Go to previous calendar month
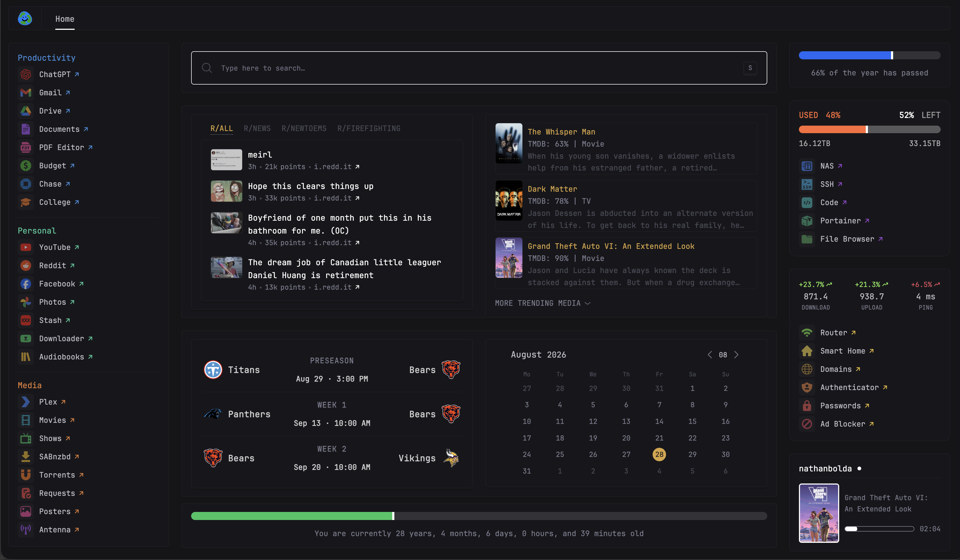Viewport: 960px width, 560px height. click(x=710, y=355)
